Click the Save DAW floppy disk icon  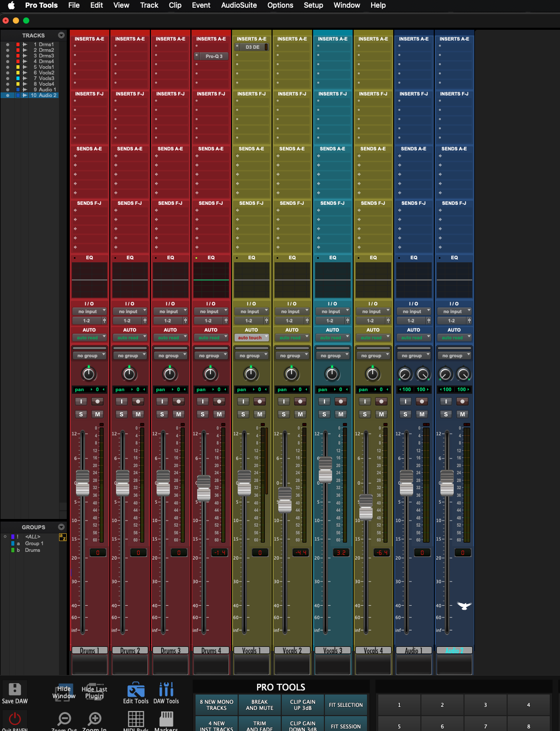click(15, 689)
